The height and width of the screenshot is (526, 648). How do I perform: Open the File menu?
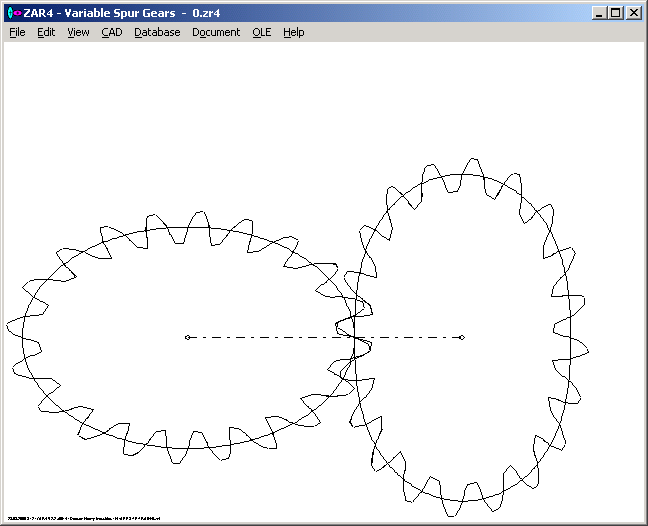coord(17,32)
